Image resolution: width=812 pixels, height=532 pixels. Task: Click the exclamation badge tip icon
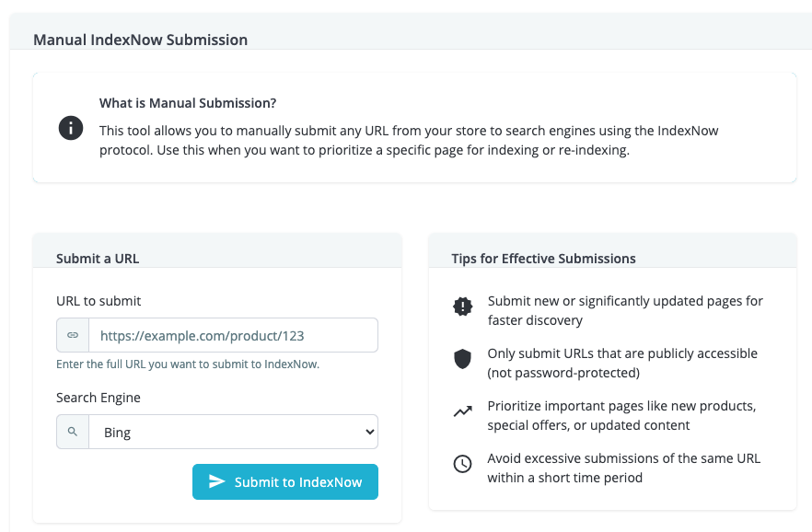coord(462,306)
